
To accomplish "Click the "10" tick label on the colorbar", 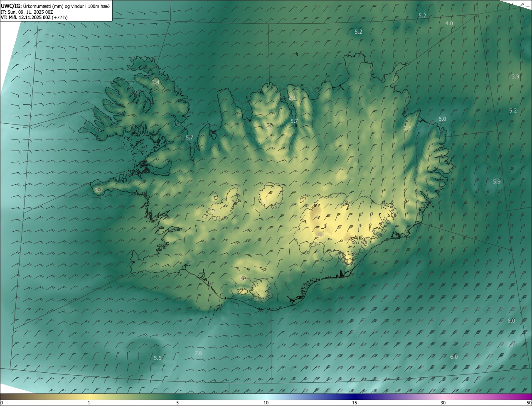I will pos(266,403).
